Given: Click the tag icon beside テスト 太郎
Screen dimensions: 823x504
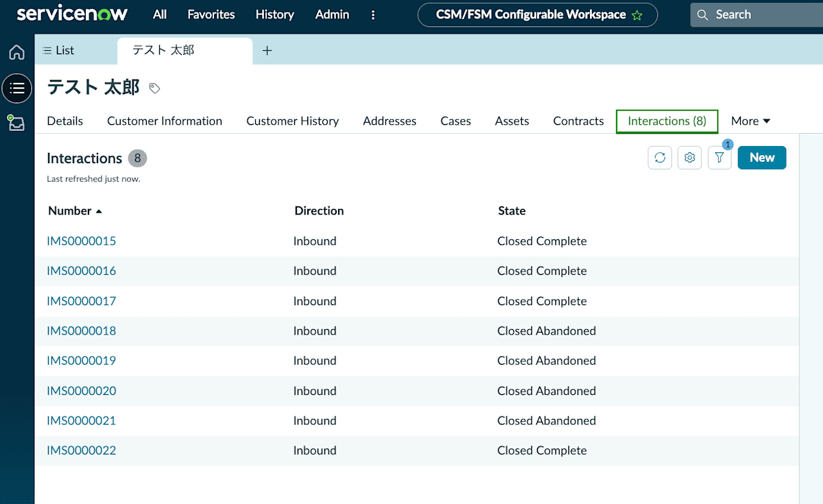Looking at the screenshot, I should [155, 88].
